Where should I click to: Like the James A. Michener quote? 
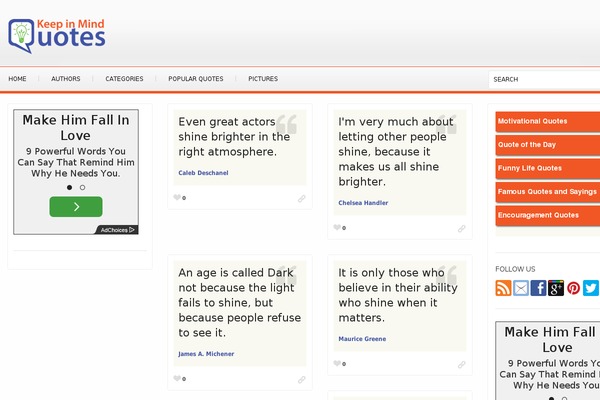[x=177, y=378]
